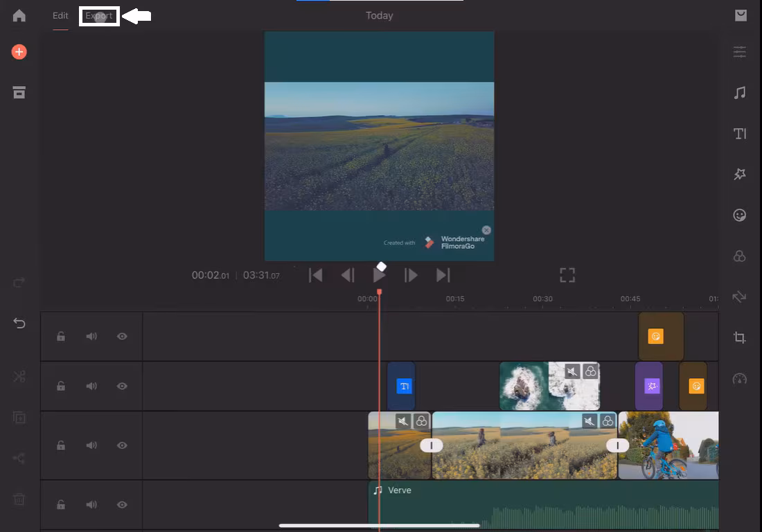Click the redo arrow icon

pos(19,282)
